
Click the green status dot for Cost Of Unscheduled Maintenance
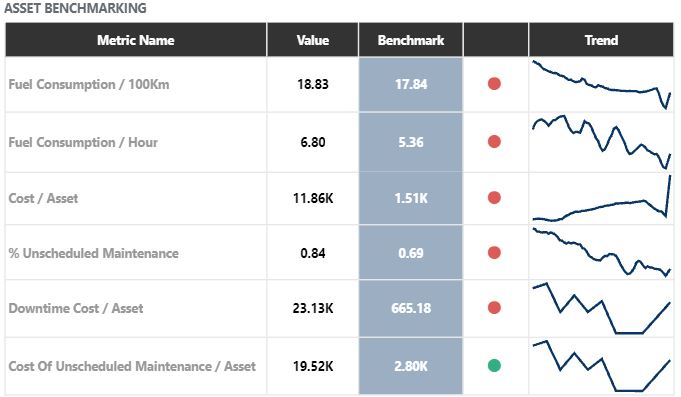click(494, 366)
